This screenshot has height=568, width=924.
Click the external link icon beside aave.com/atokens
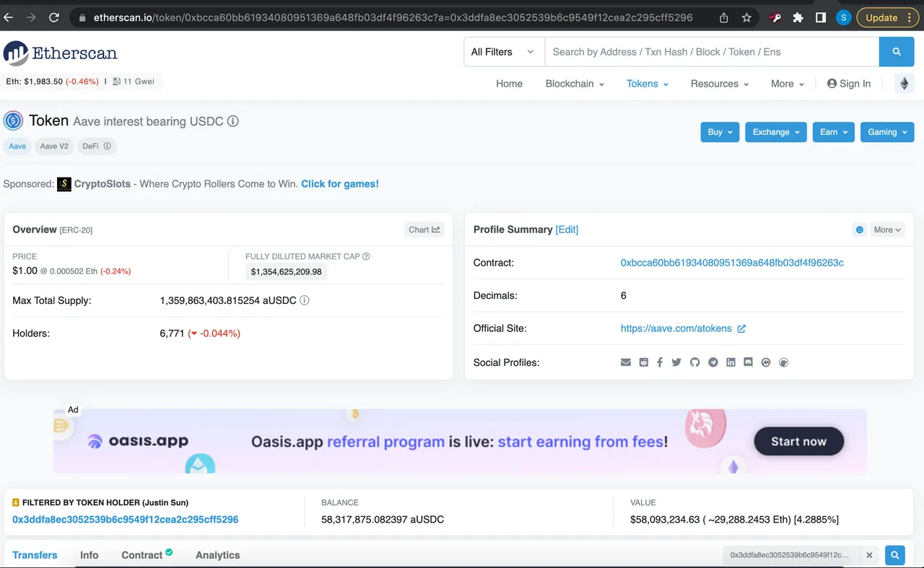click(x=741, y=328)
